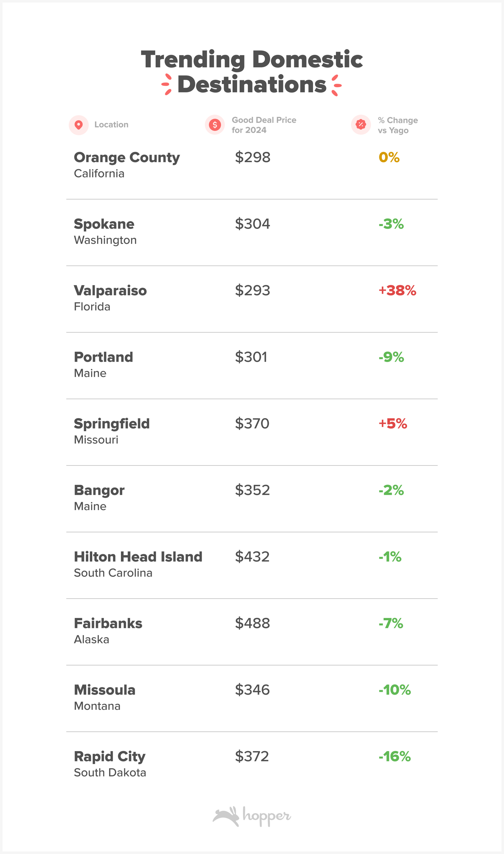Select the Bangor destination name
Image resolution: width=504 pixels, height=854 pixels.
click(x=99, y=490)
